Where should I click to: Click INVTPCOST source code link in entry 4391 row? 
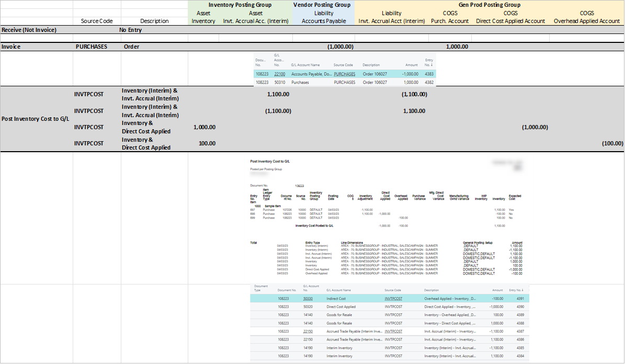point(393,299)
